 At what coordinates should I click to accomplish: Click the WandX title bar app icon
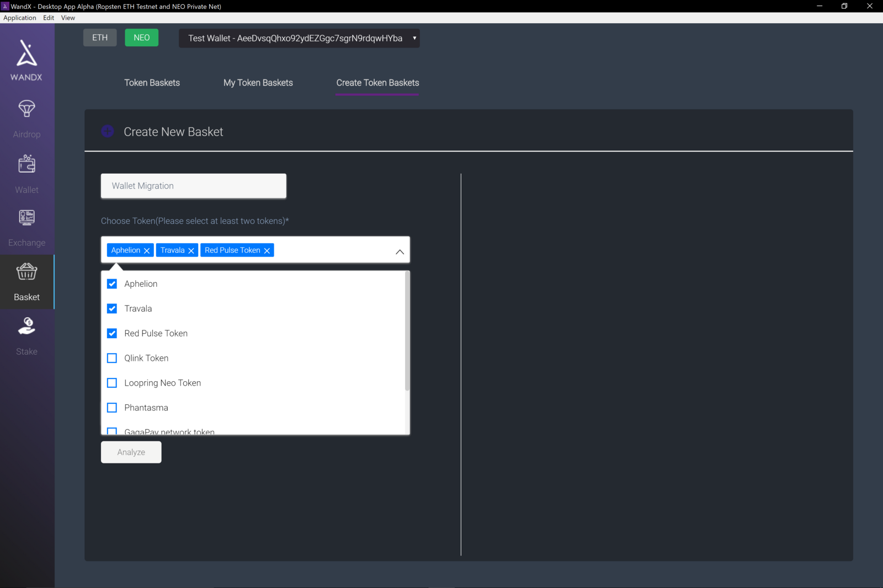6,6
